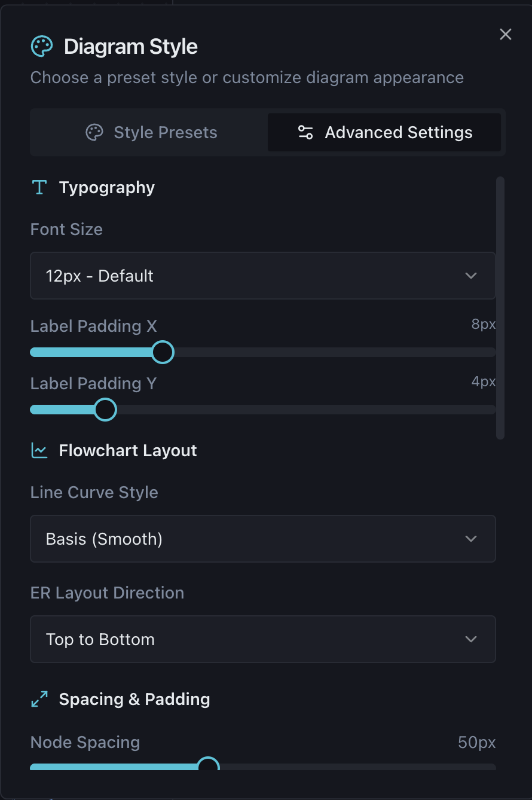Open the ER Layout Direction dropdown

[263, 639]
